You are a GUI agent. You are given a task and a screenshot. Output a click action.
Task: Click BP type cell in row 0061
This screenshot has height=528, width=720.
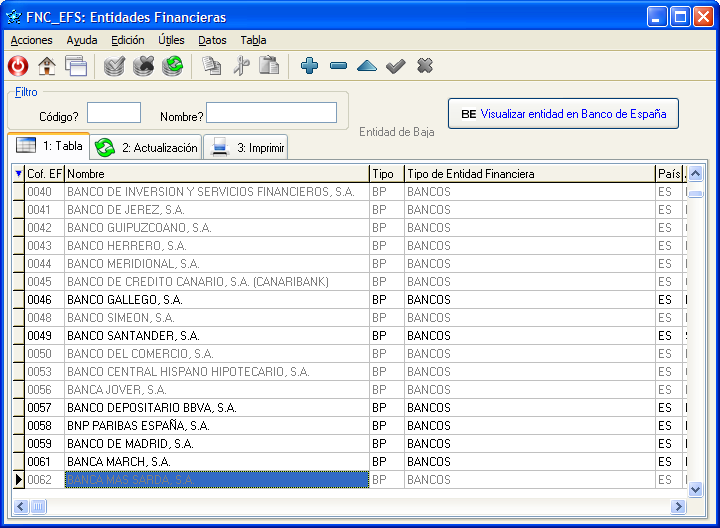[x=387, y=461]
